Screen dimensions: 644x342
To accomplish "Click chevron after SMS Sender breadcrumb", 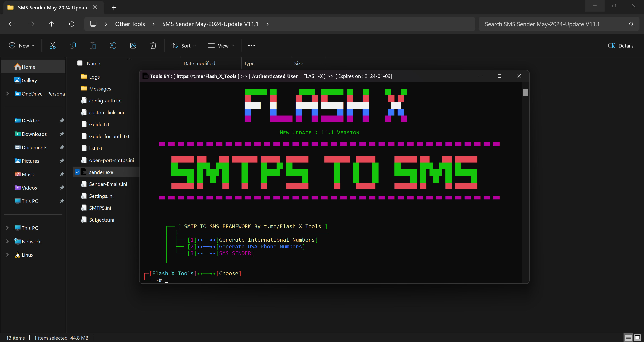I will click(267, 24).
